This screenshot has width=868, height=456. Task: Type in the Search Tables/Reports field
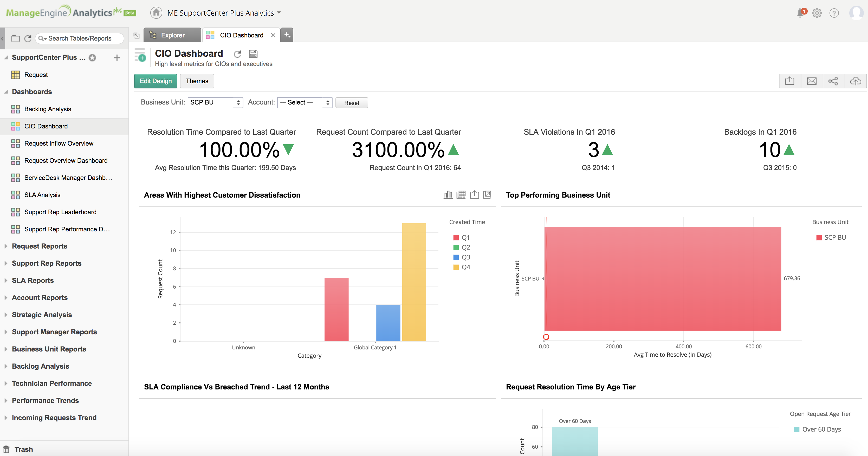click(x=80, y=38)
